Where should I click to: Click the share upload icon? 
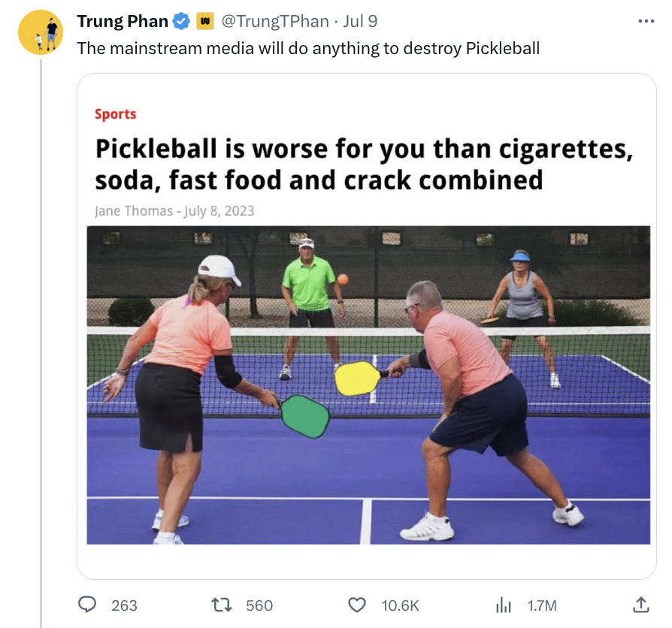(640, 605)
